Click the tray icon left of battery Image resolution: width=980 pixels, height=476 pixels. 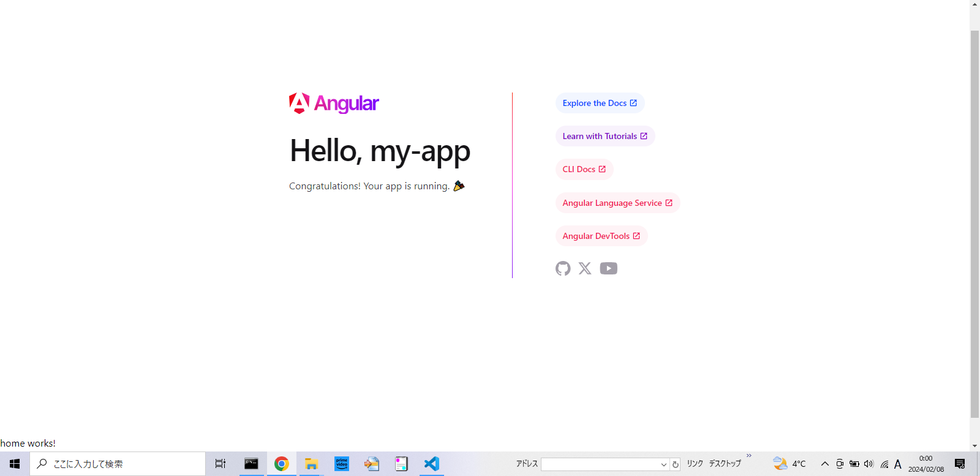(840, 464)
